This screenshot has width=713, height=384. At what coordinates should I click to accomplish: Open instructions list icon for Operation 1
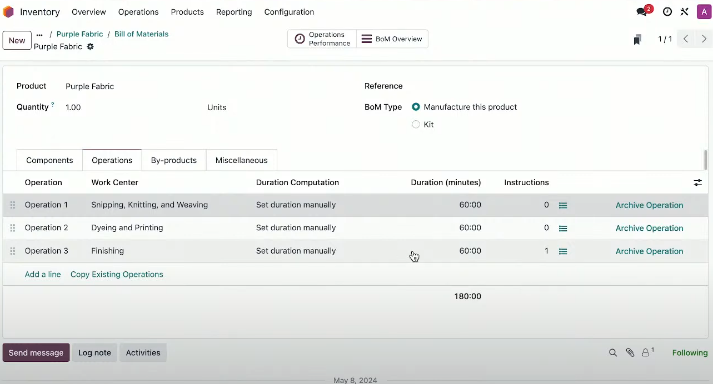click(563, 205)
